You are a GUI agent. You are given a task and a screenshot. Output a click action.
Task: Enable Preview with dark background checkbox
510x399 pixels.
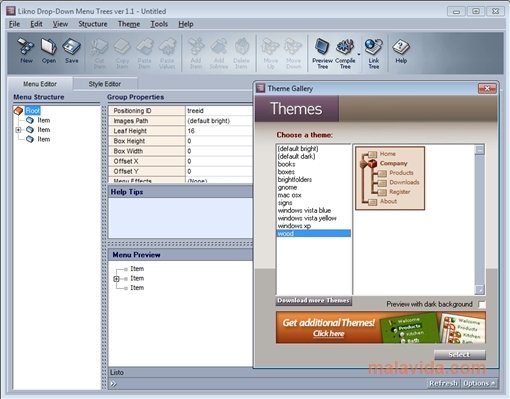481,304
